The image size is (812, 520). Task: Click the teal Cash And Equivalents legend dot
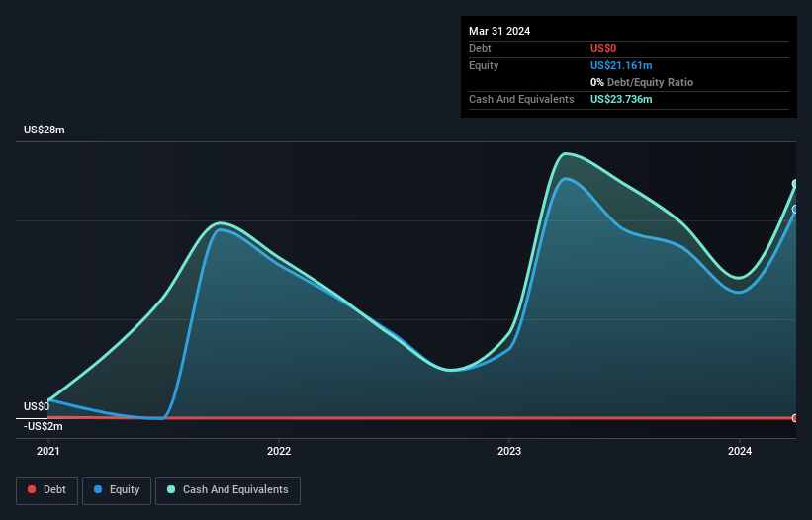tap(171, 489)
